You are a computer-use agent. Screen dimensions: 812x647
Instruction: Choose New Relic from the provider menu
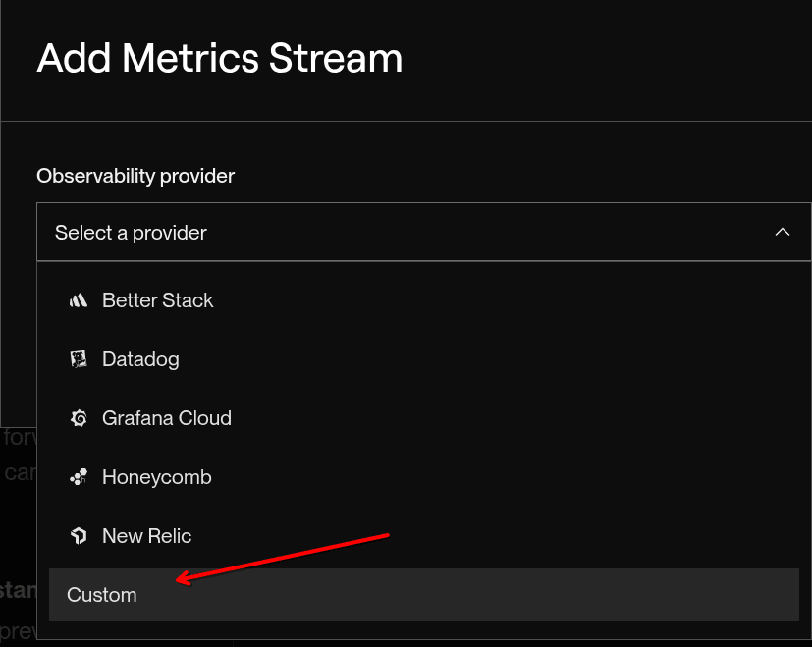point(147,536)
